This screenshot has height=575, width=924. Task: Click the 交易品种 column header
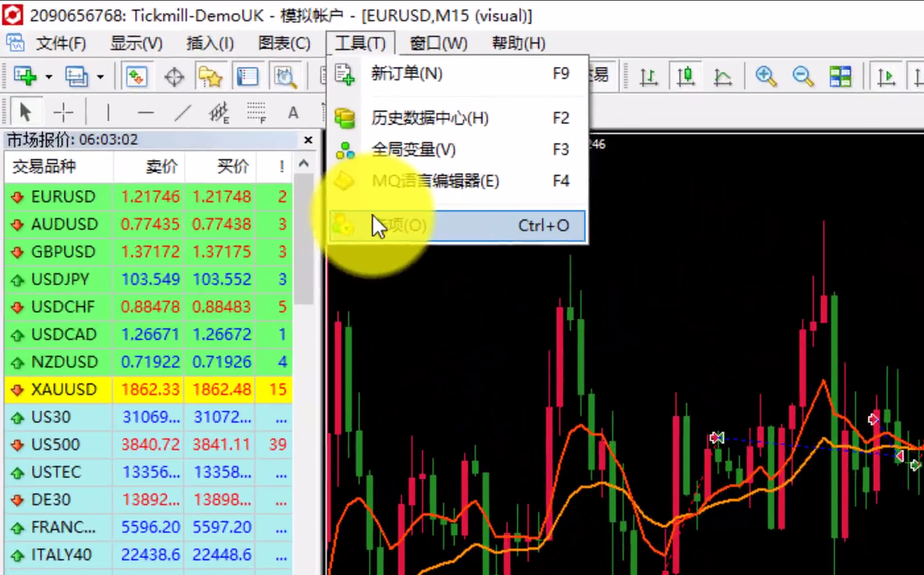coord(59,166)
